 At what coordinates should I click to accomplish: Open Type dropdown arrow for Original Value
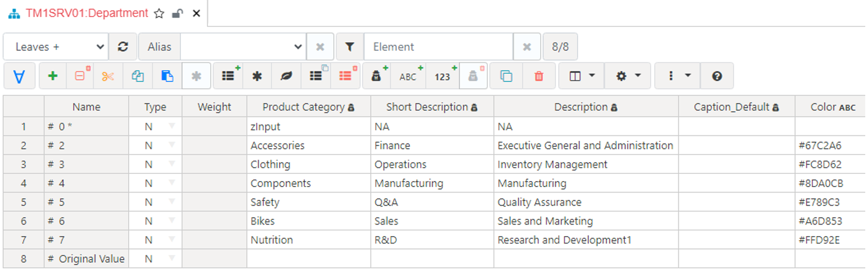coord(172,258)
